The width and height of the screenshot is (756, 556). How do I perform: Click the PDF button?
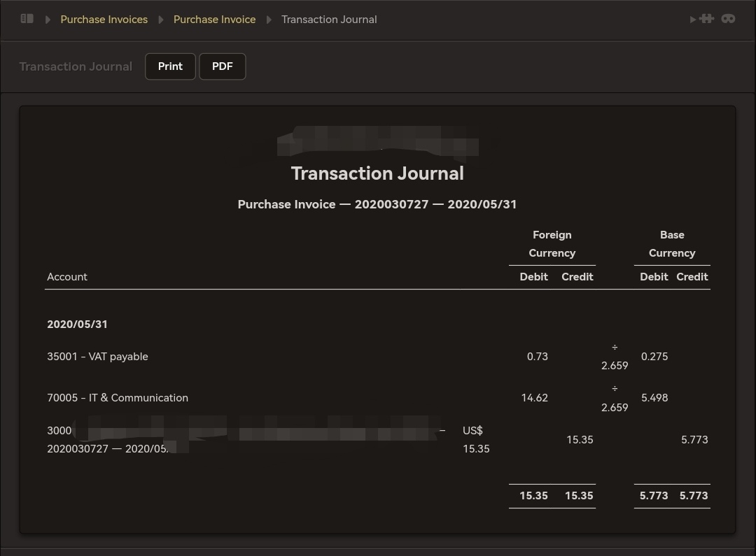(223, 66)
